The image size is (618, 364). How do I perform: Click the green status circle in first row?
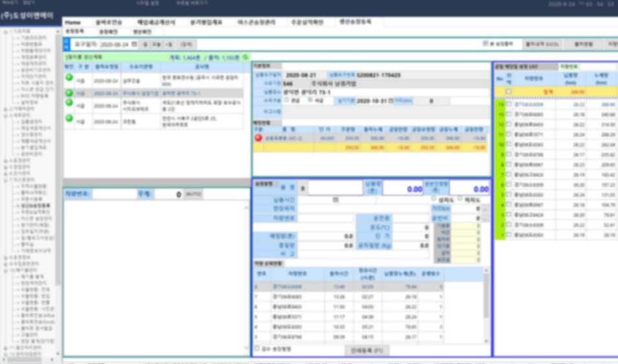tap(69, 78)
